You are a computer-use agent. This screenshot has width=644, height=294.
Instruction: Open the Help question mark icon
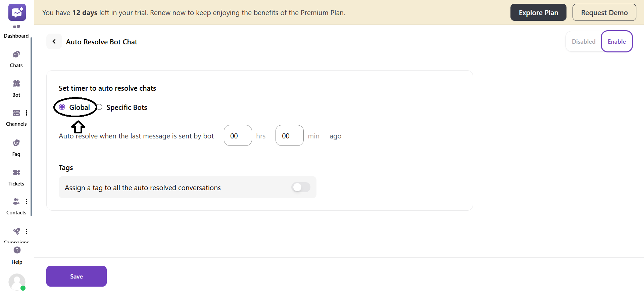17,250
